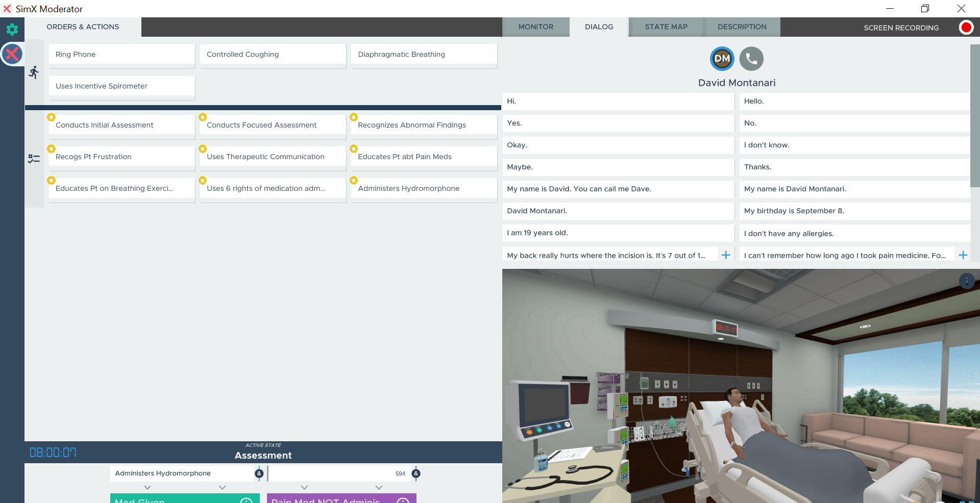980x503 pixels.
Task: Click the red X SimX logo button
Action: pos(12,54)
